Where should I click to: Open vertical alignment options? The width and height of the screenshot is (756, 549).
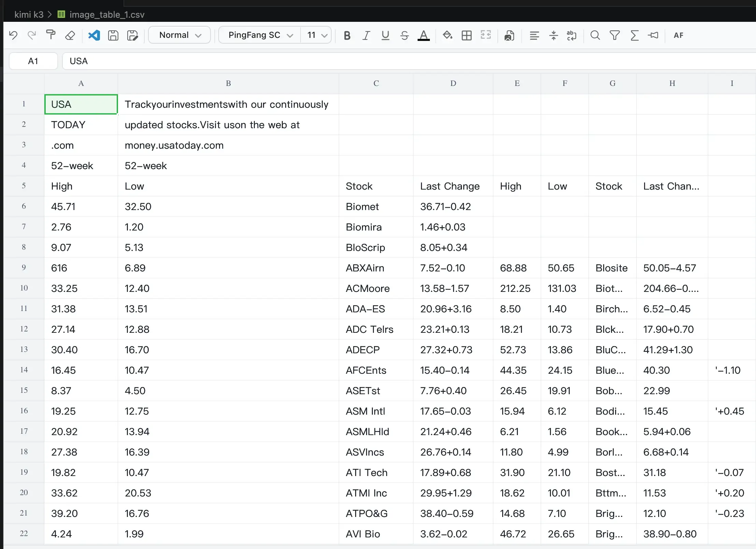[553, 35]
